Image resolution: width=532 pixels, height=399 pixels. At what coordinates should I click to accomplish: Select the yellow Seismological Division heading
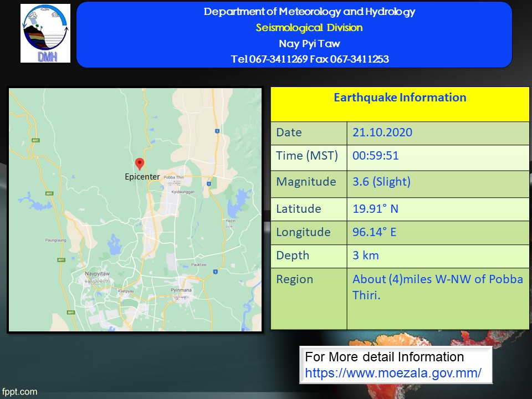click(x=309, y=28)
